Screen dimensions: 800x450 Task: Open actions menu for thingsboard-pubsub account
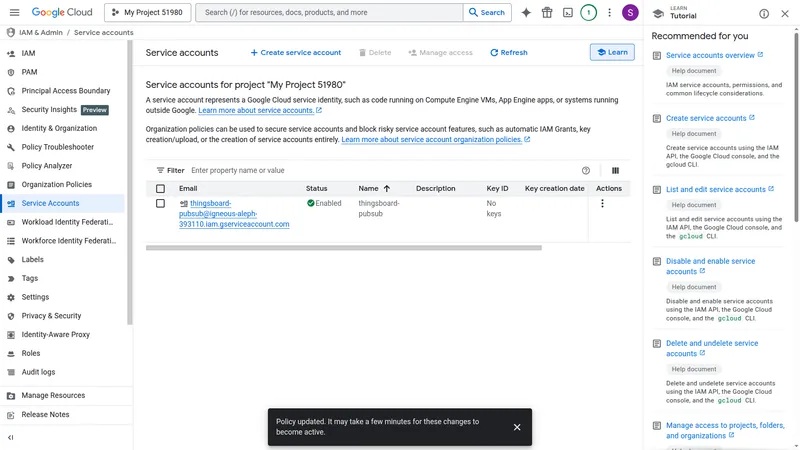[602, 204]
